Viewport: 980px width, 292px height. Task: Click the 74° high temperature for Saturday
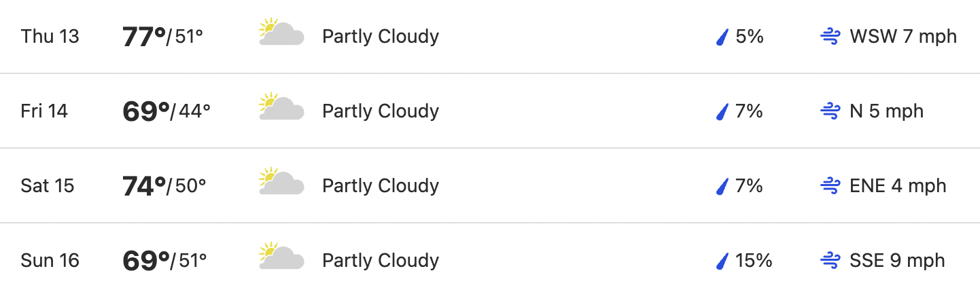(x=144, y=186)
